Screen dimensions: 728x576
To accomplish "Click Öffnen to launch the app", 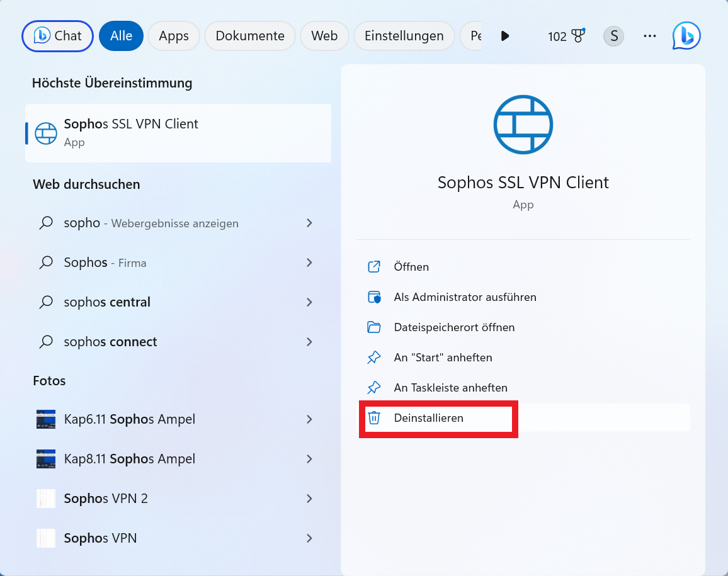I will coord(523,267).
